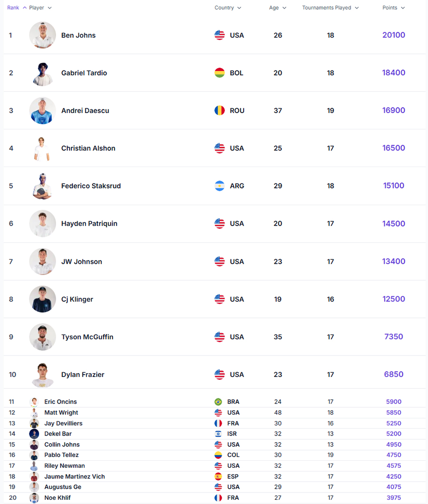
Task: Click the Colombia flag in Pablo Tellez's row
Action: pyautogui.click(x=218, y=455)
